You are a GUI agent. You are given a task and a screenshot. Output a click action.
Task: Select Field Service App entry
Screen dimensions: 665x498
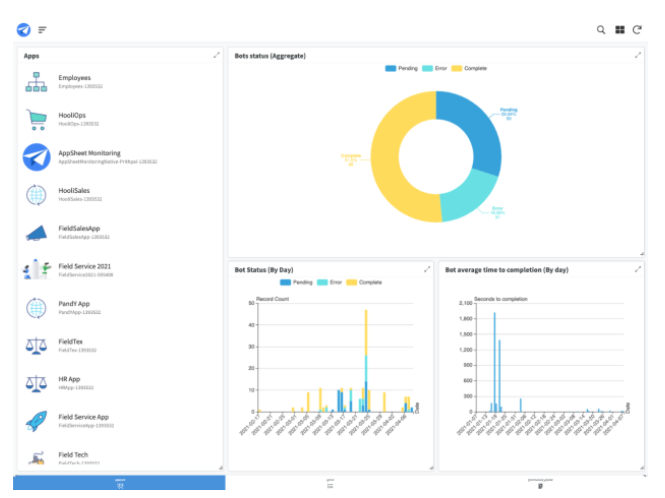coord(120,421)
